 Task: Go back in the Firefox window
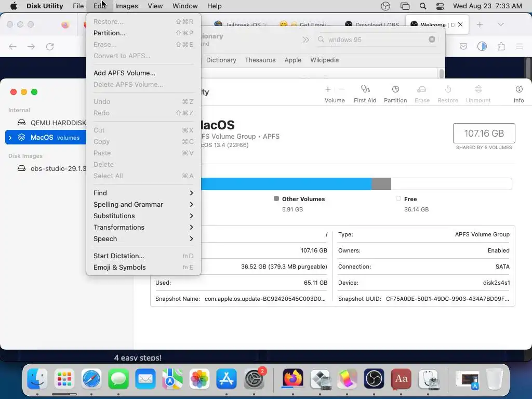(x=12, y=46)
